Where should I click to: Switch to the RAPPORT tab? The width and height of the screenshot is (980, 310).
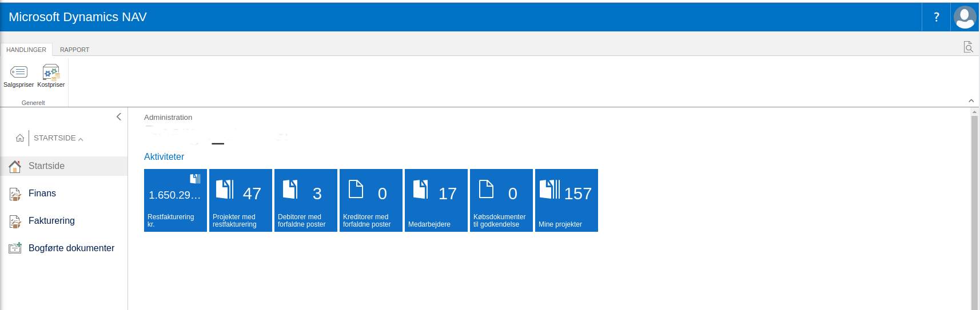pos(75,50)
